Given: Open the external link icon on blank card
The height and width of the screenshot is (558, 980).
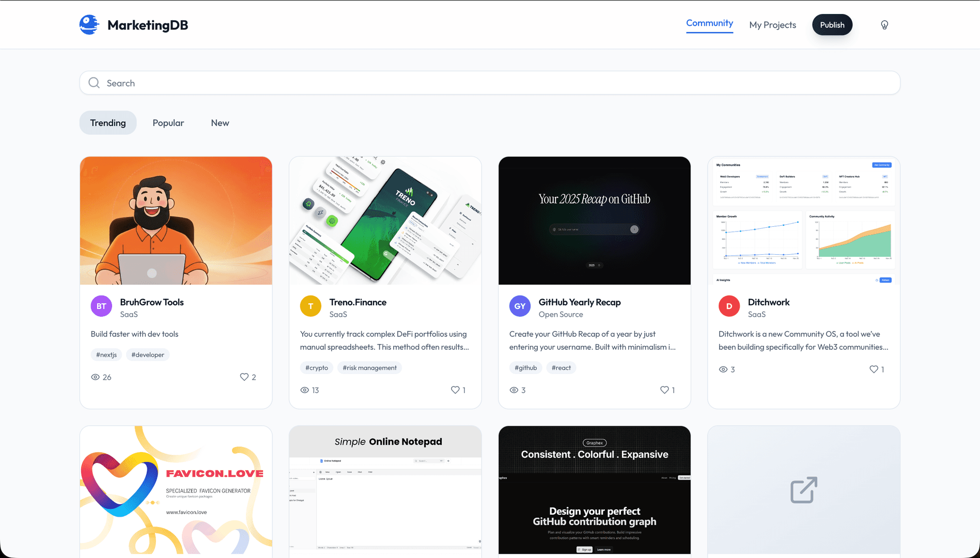Looking at the screenshot, I should point(803,490).
